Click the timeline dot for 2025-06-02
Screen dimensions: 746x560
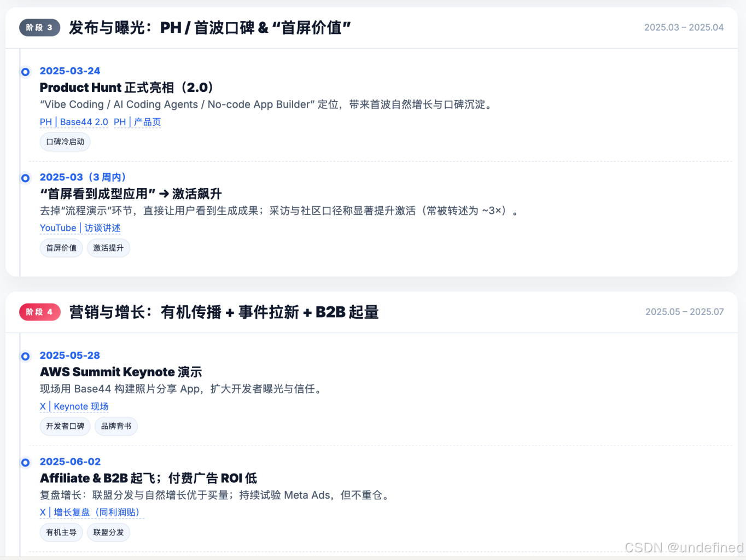coord(25,462)
